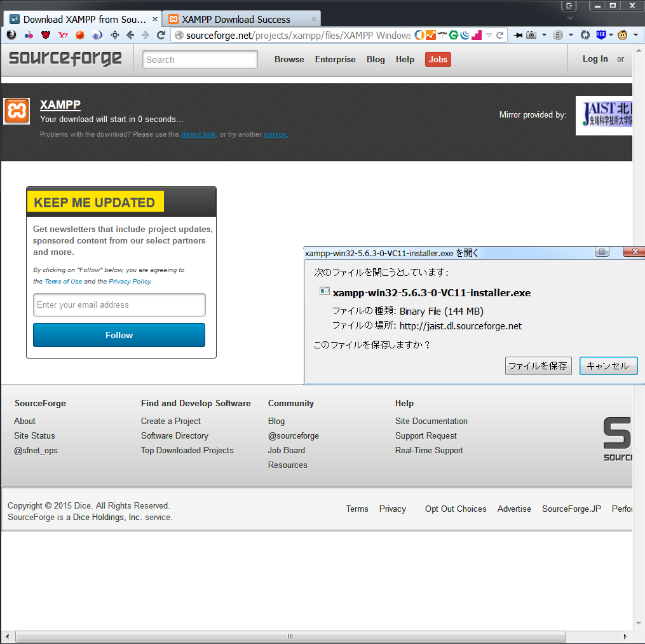Open the Privacy Policy link in newsletter box
Viewport: 645px width, 644px height.
130,282
